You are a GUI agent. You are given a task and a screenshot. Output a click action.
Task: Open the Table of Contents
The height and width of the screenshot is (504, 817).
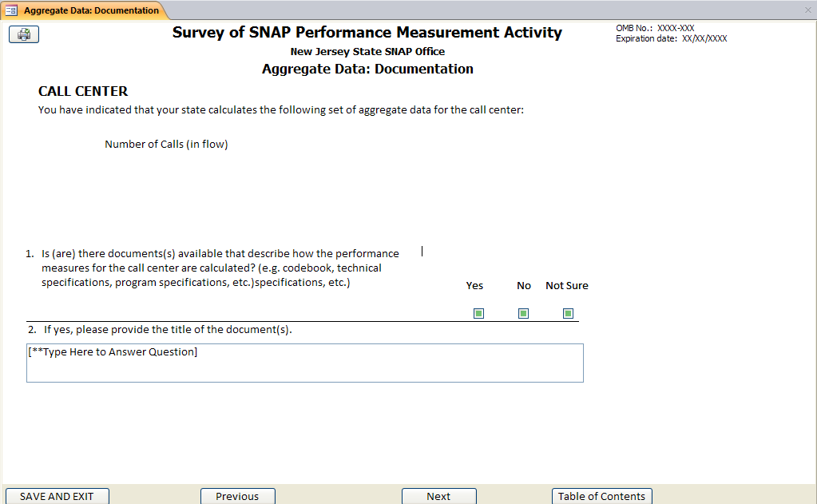coord(601,496)
